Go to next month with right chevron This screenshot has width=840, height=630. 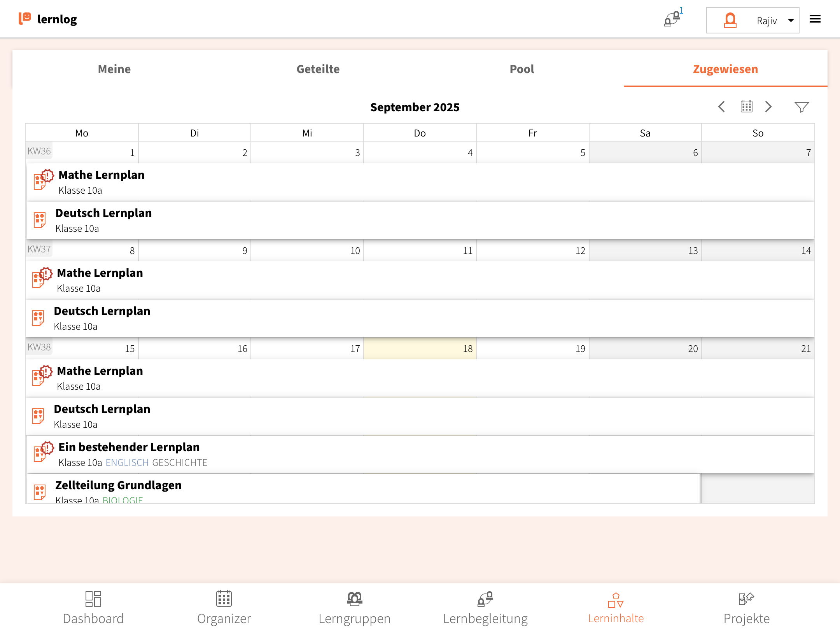(x=768, y=107)
